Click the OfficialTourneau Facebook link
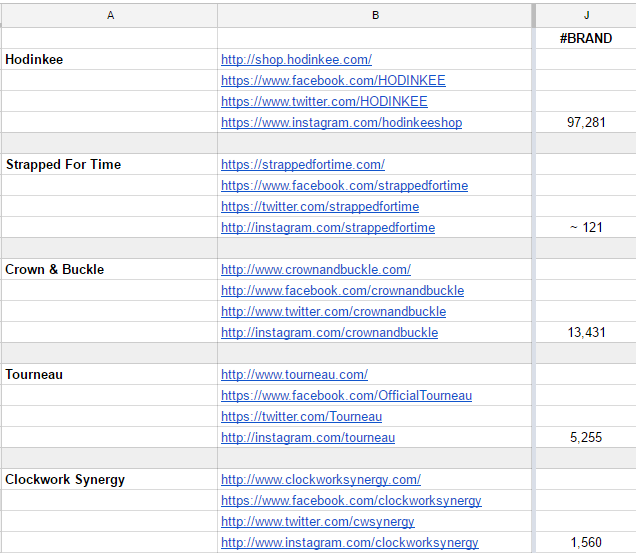636x553 pixels. pos(346,396)
